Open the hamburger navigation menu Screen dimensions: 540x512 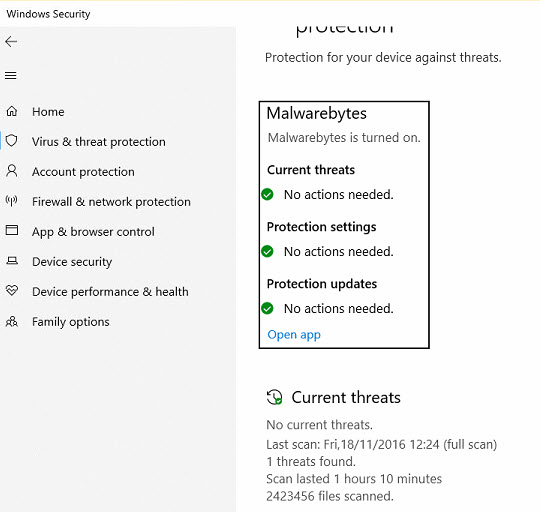11,75
